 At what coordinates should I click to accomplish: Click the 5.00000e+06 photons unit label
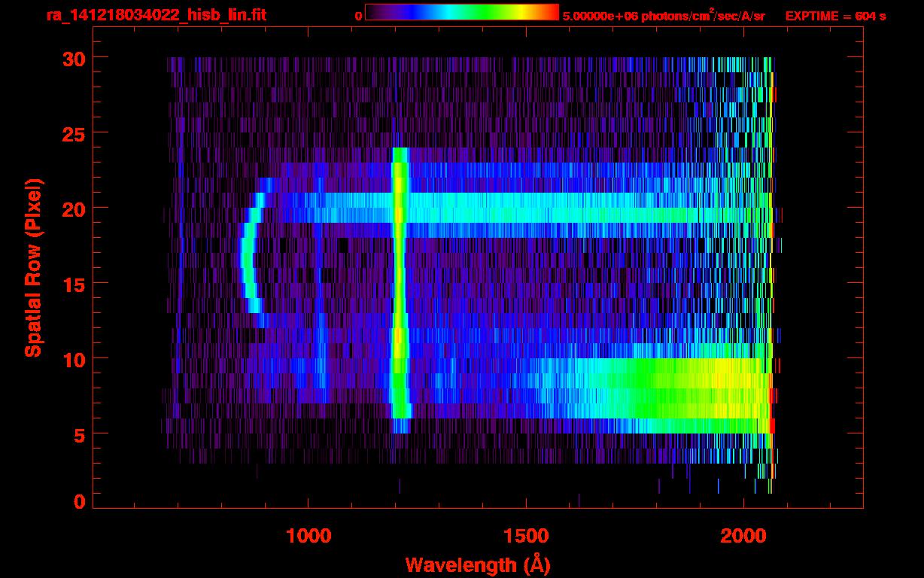pyautogui.click(x=664, y=16)
